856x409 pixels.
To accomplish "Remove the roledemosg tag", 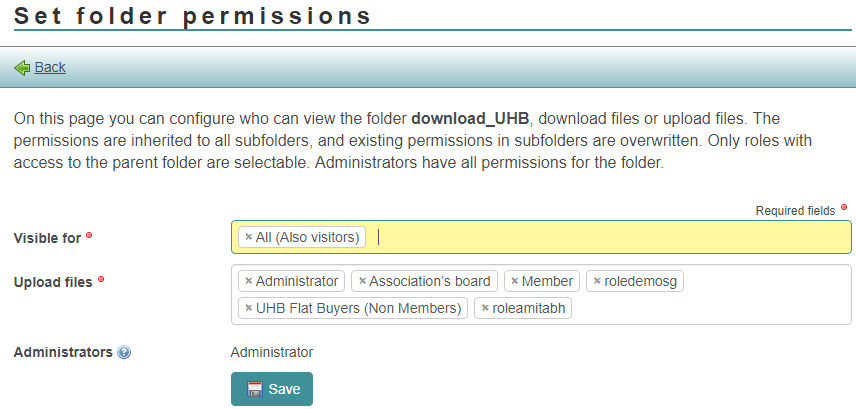I will 597,281.
